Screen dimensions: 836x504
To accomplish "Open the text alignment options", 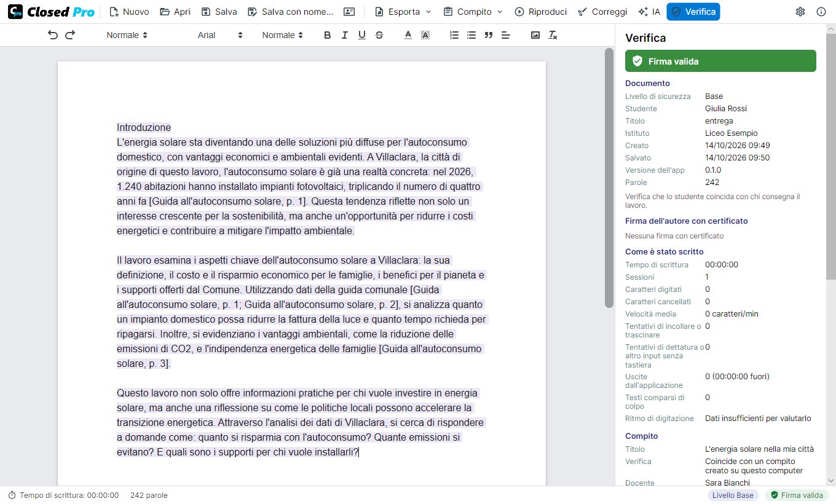I will (x=506, y=35).
